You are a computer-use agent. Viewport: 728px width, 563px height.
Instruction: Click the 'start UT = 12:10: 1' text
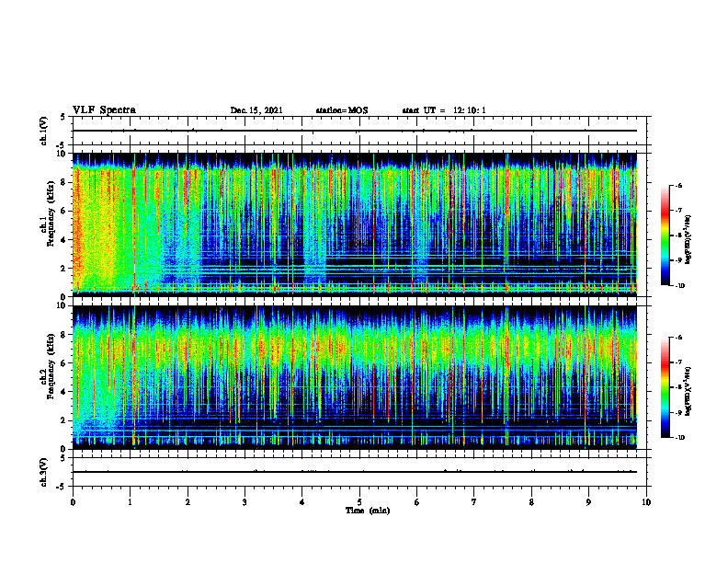pyautogui.click(x=444, y=110)
